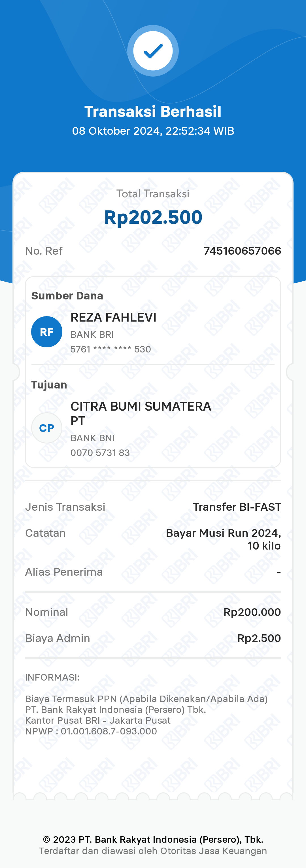The width and height of the screenshot is (306, 868).
Task: Tap the BANK BNI label
Action: coord(93,438)
